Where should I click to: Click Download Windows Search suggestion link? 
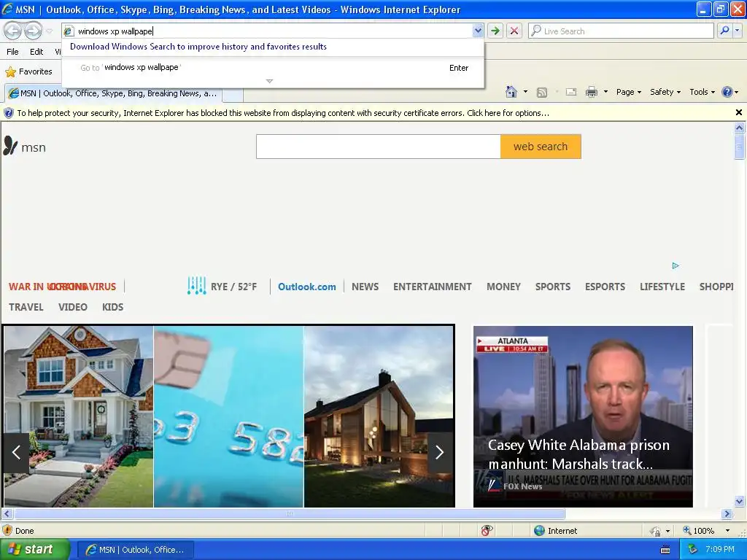click(x=198, y=47)
